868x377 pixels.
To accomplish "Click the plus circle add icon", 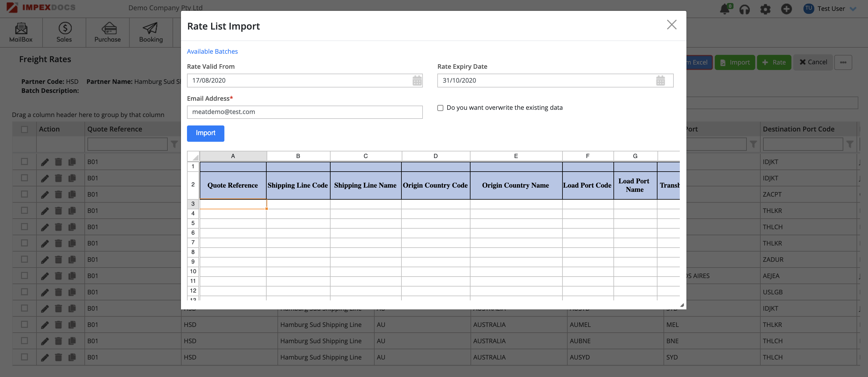I will pos(786,9).
